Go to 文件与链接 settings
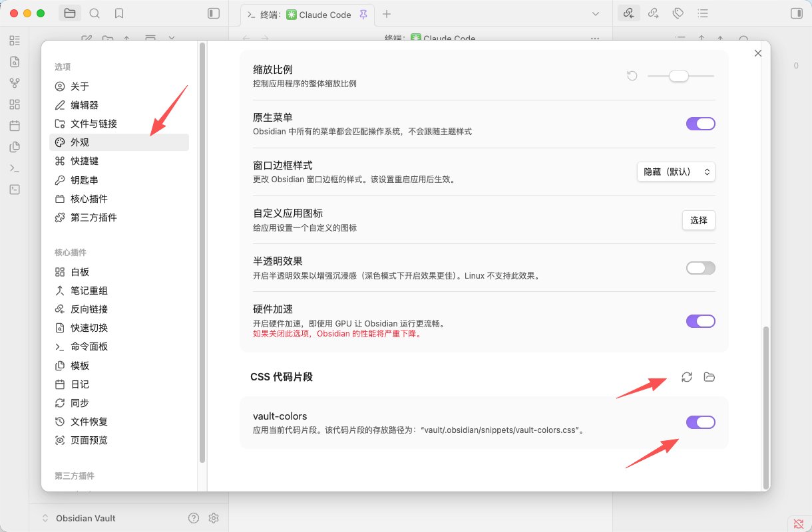 pyautogui.click(x=119, y=124)
